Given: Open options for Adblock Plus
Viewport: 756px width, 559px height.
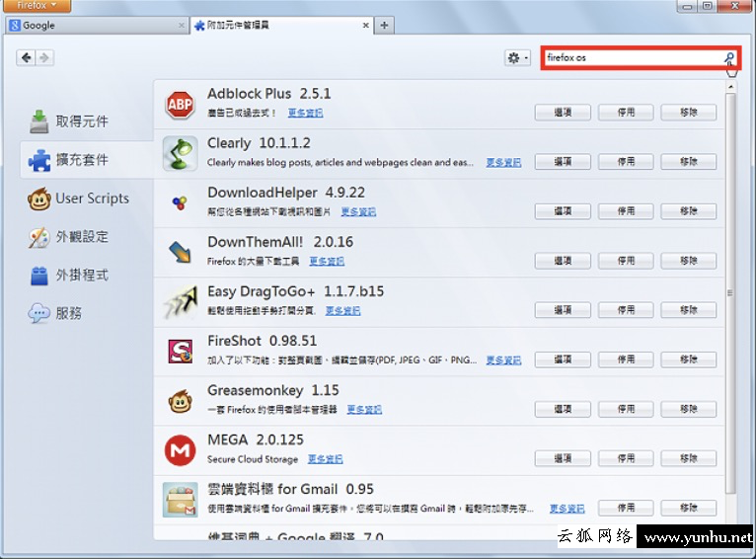Looking at the screenshot, I should tap(563, 113).
